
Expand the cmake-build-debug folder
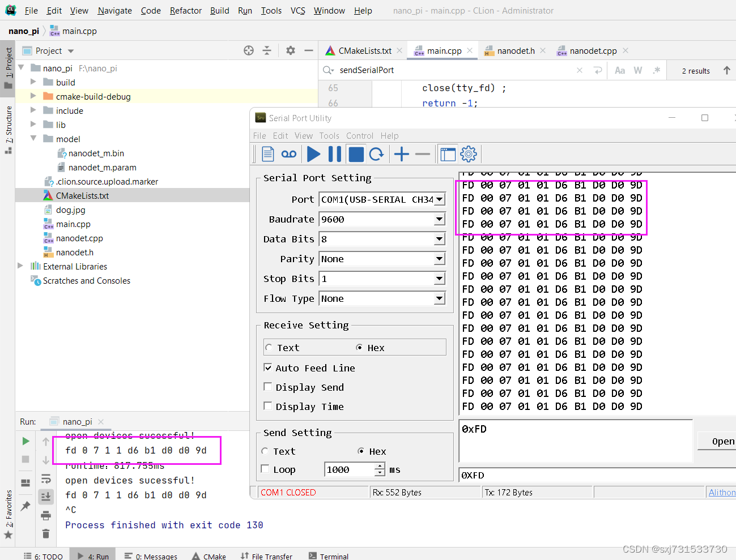[x=33, y=96]
